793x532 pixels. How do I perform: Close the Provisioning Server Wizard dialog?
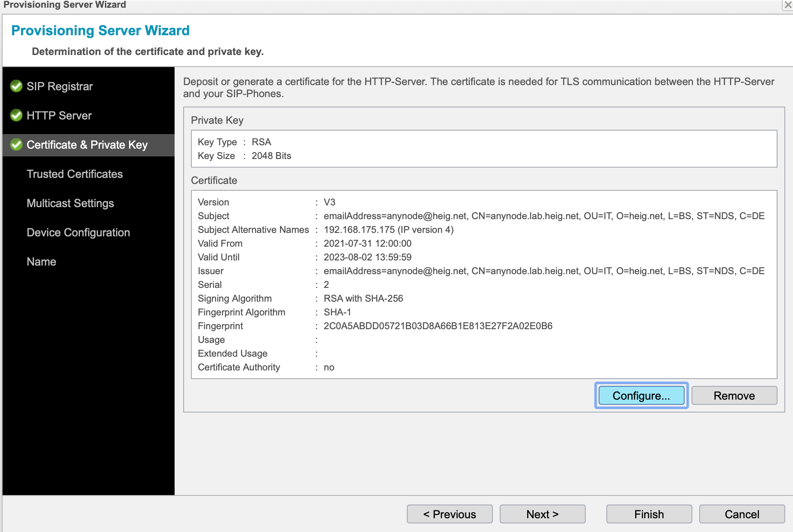[x=788, y=5]
